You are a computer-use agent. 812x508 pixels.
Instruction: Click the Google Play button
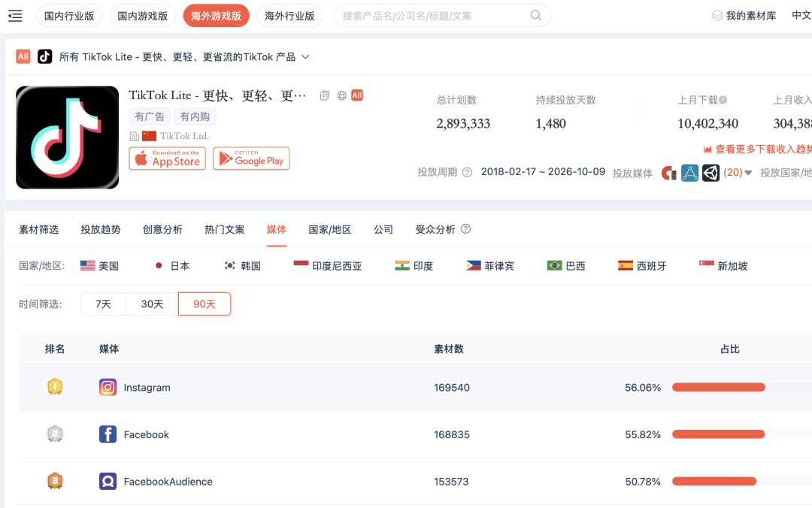(x=251, y=159)
